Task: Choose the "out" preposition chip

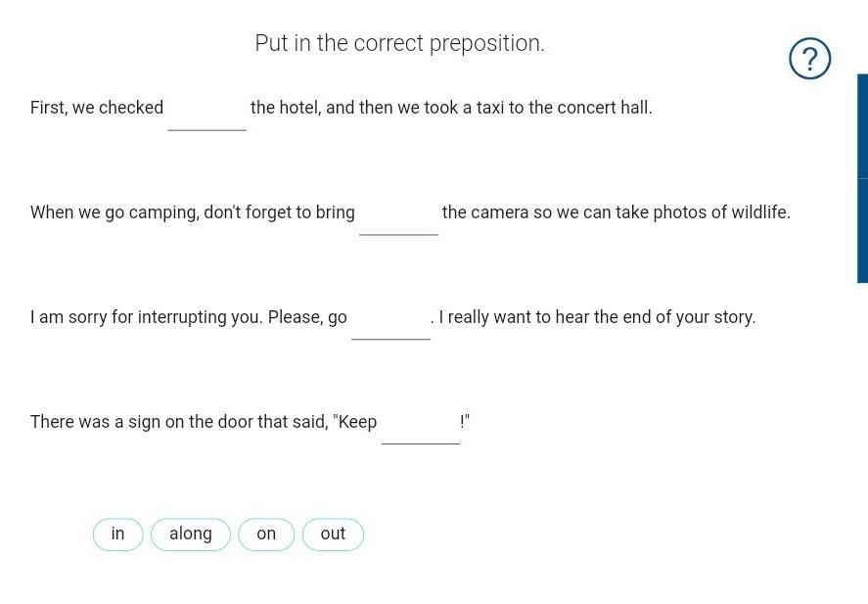Action: click(333, 534)
